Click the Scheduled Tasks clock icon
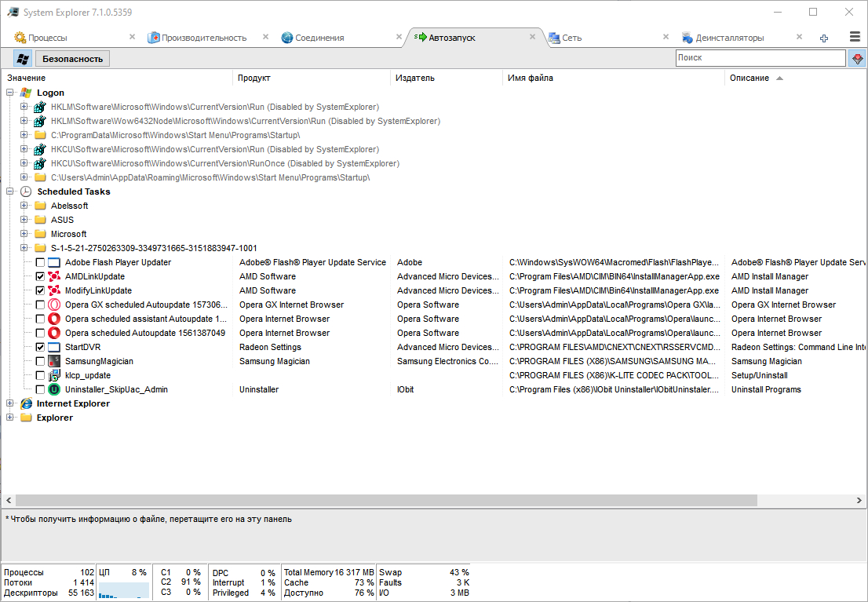 (25, 192)
